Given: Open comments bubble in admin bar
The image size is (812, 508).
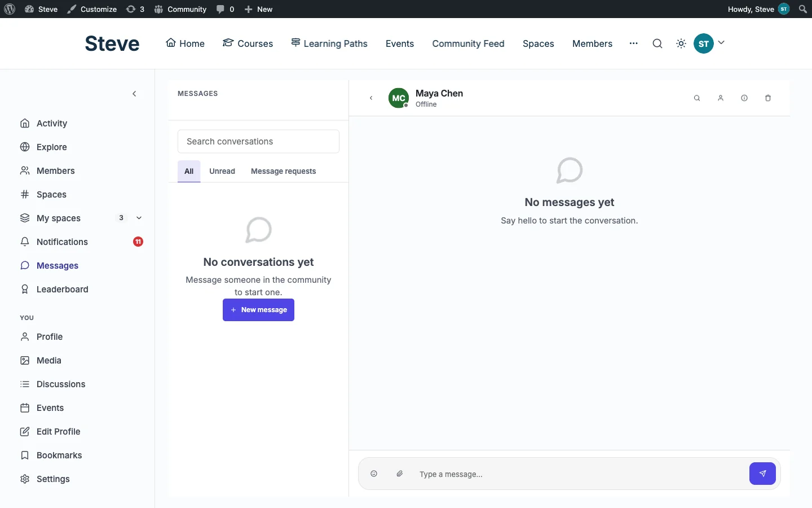Looking at the screenshot, I should tap(225, 9).
